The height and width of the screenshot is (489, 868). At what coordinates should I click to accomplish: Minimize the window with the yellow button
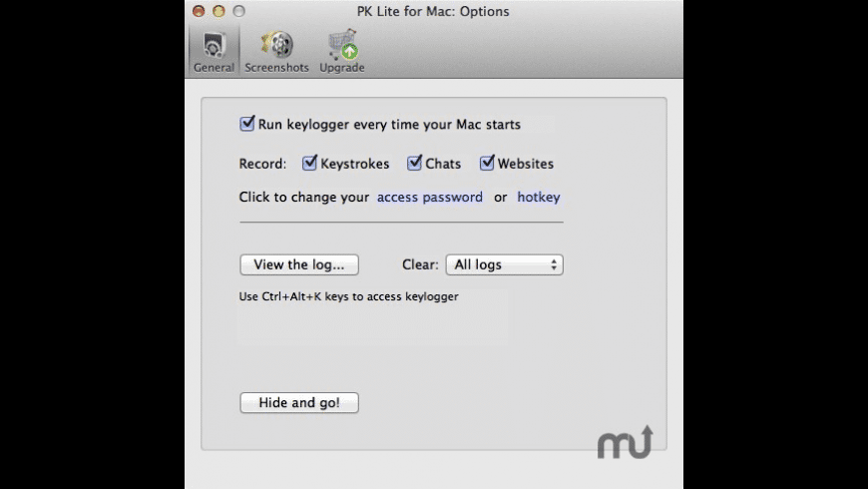(218, 11)
